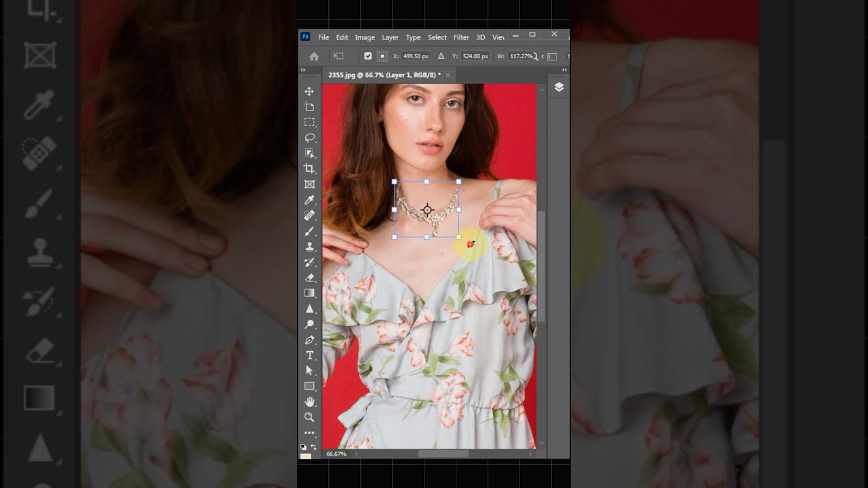Toggle transform reference point position
868x488 pixels.
(x=384, y=56)
